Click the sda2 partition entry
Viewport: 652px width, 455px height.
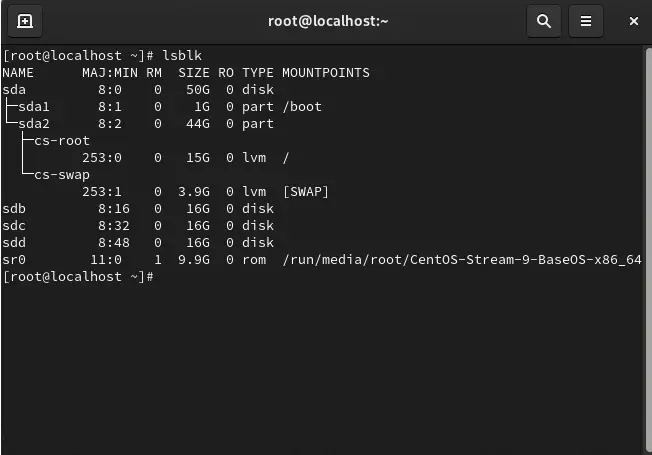coord(34,123)
